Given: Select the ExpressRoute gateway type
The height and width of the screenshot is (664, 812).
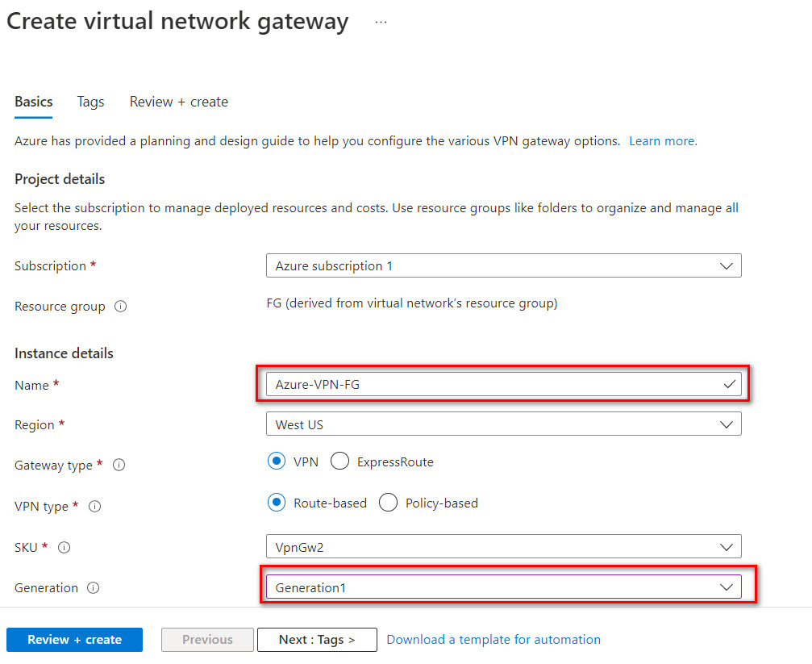Looking at the screenshot, I should 340,461.
